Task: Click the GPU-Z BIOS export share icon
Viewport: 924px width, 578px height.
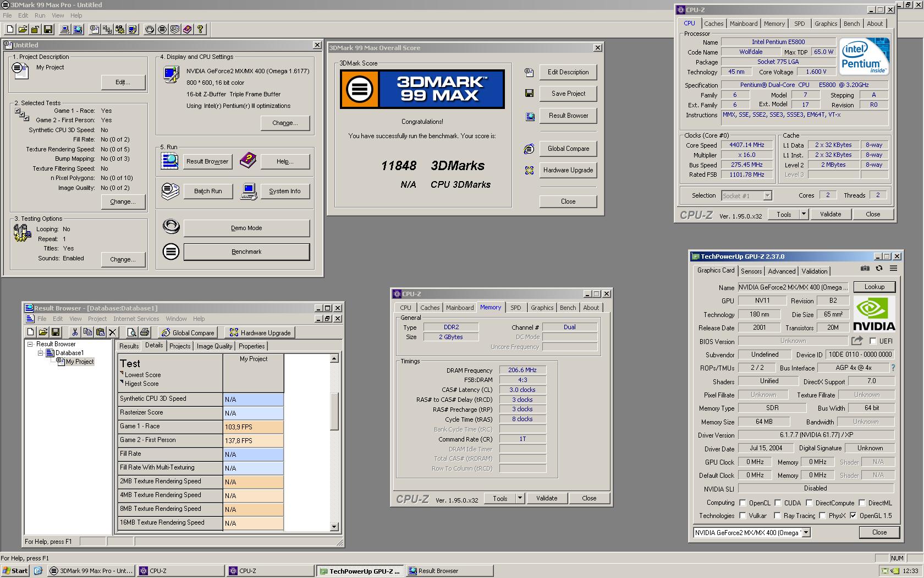Action: pyautogui.click(x=857, y=341)
